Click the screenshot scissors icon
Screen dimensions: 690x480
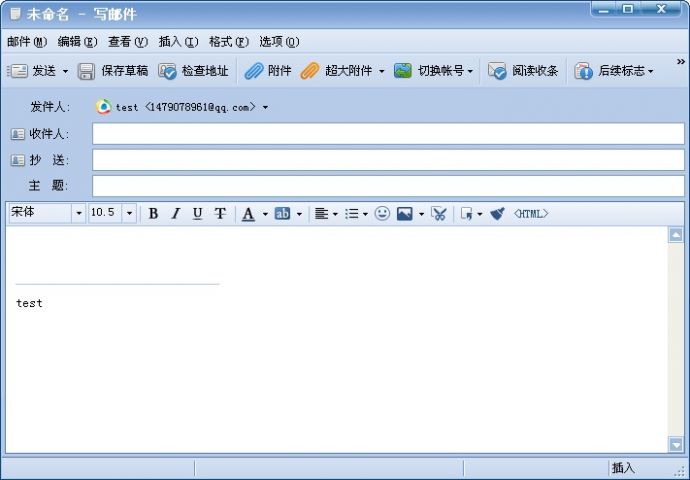point(438,214)
